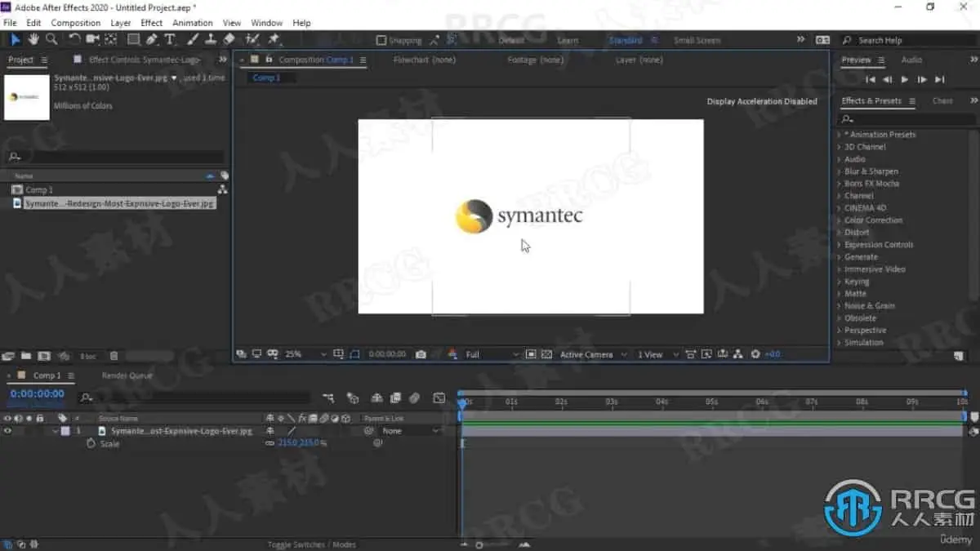
Task: Switch to the Audio panel tab
Action: pos(911,60)
